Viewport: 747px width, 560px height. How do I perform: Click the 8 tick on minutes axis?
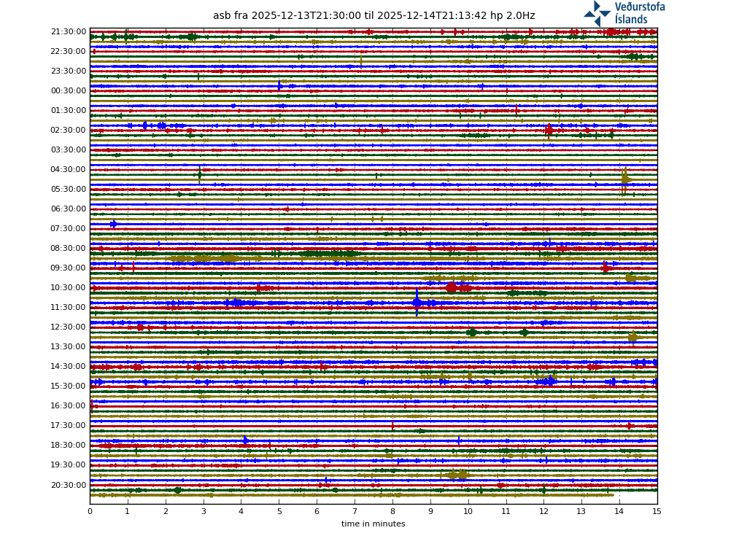pyautogui.click(x=392, y=511)
